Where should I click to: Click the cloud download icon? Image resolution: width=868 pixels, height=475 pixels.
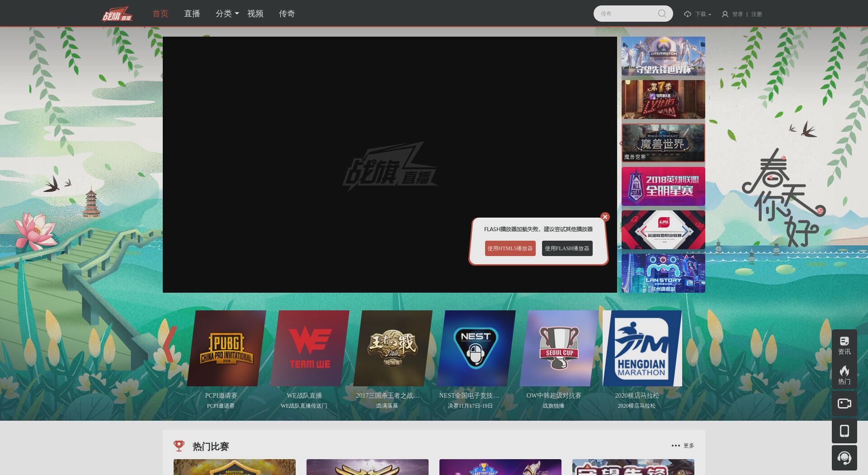pos(688,14)
